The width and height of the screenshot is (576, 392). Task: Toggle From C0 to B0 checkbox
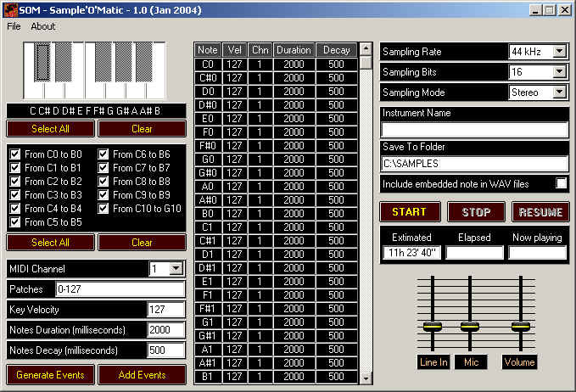[x=15, y=154]
